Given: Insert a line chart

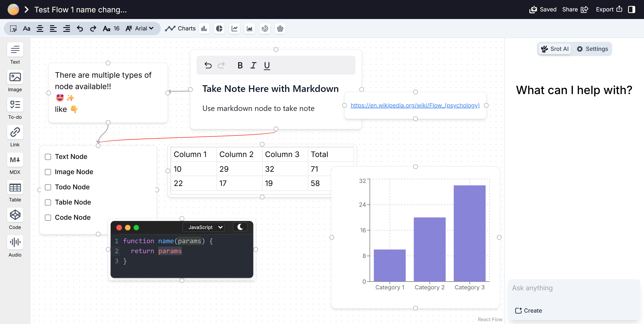Looking at the screenshot, I should click(x=234, y=29).
